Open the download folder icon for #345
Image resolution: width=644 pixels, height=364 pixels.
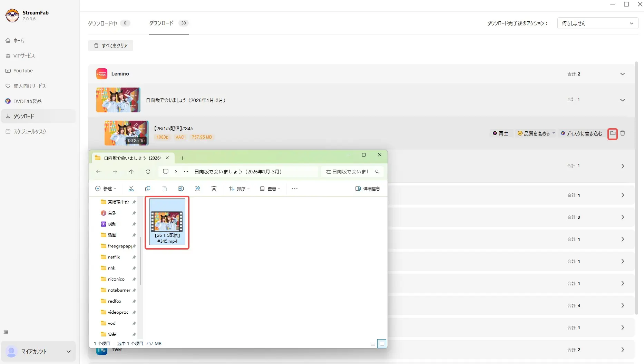(613, 133)
